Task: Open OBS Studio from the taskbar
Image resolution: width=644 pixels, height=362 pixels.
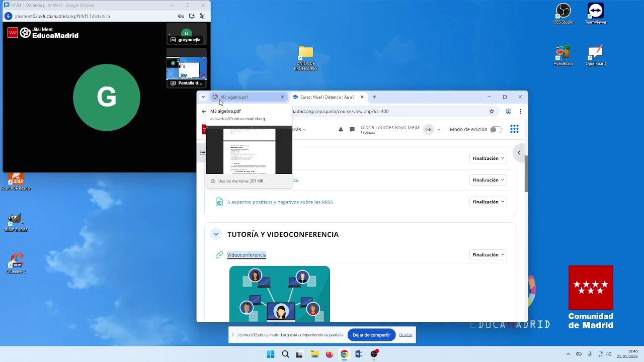Action: (374, 354)
